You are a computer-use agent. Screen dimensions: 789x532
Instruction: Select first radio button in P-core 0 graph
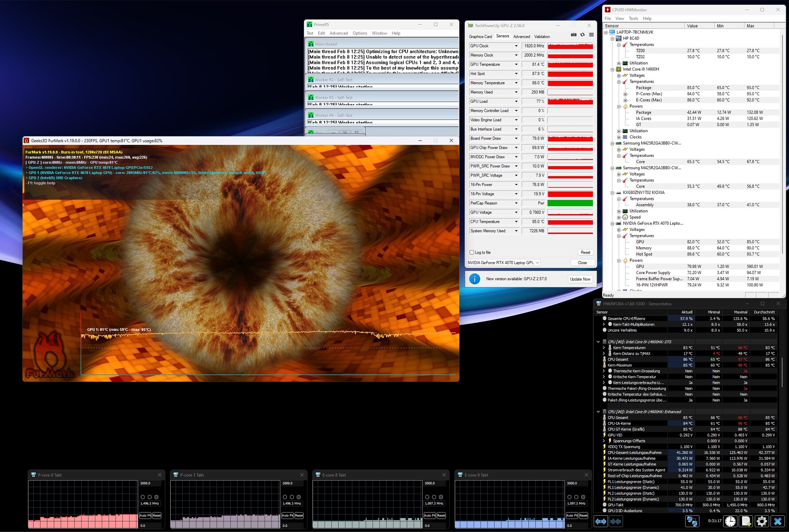click(143, 497)
